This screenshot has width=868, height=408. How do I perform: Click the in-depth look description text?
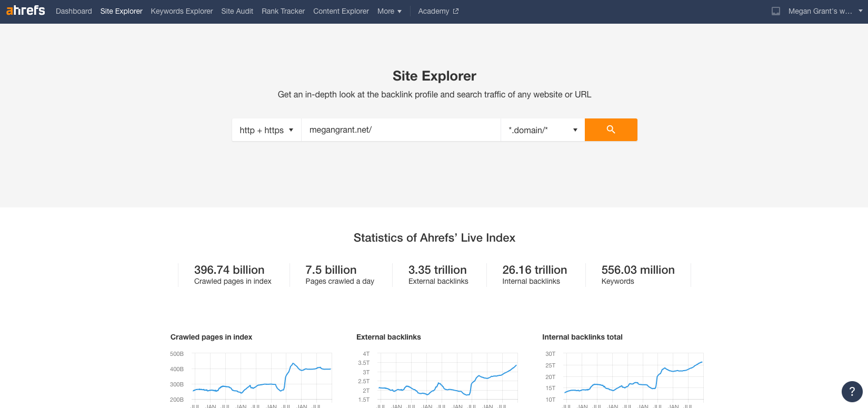click(x=434, y=95)
